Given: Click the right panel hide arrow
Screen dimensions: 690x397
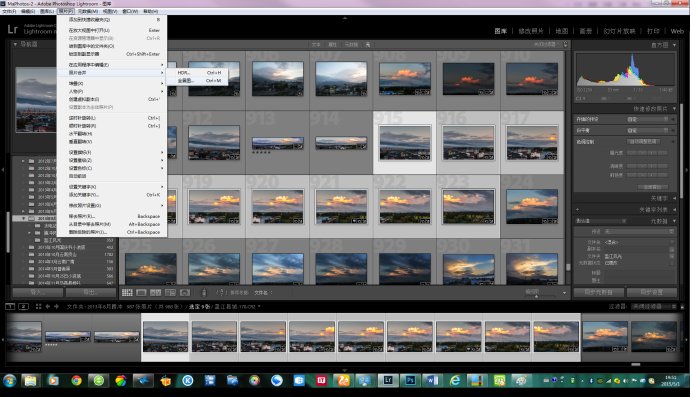Looking at the screenshot, I should (687, 169).
